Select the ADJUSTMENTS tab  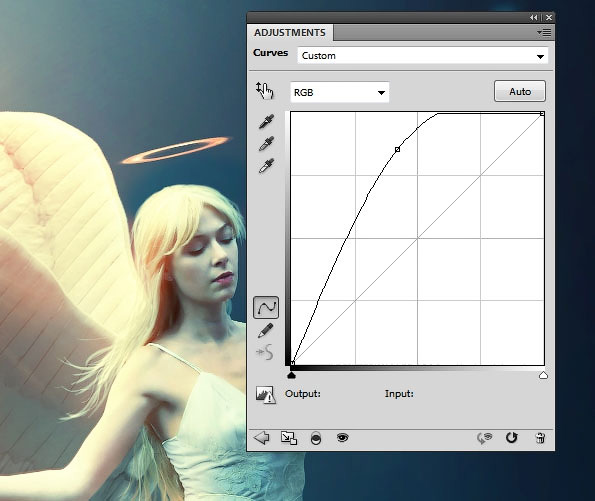[290, 33]
